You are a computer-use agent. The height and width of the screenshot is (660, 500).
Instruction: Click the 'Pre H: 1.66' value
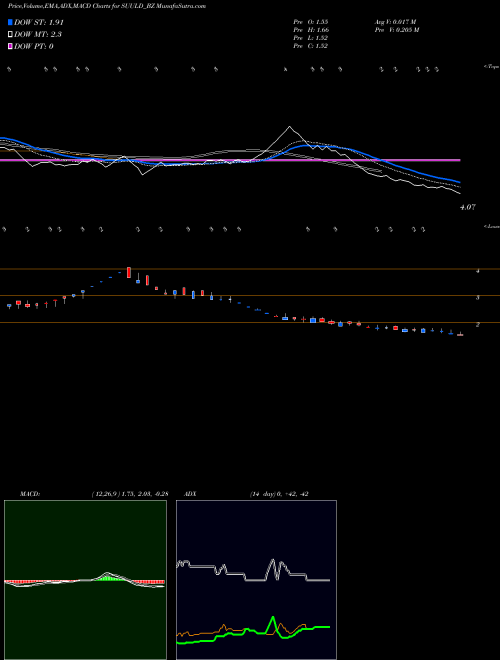point(311,30)
